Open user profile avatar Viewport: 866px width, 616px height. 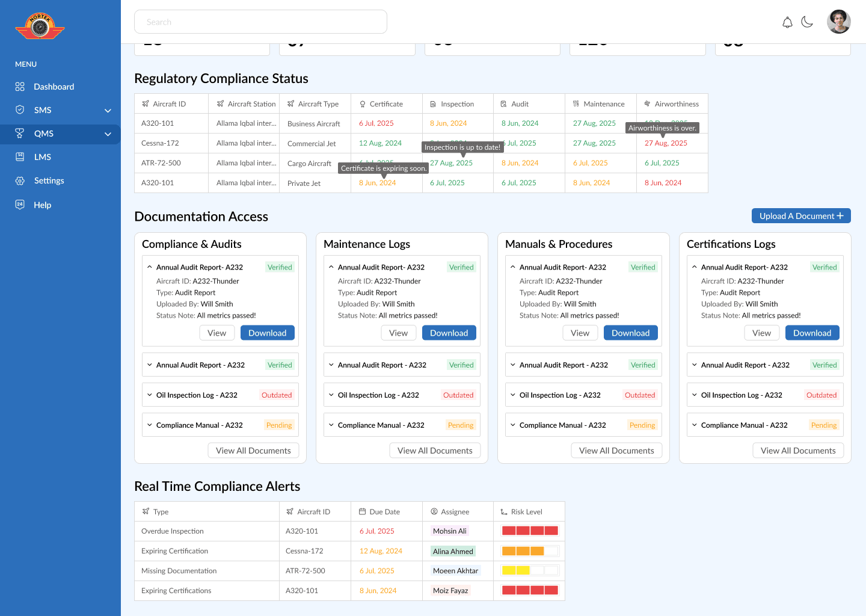[x=838, y=22]
